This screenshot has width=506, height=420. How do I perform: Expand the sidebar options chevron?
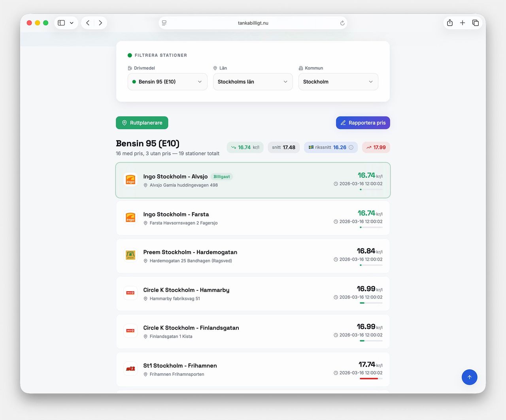(72, 23)
